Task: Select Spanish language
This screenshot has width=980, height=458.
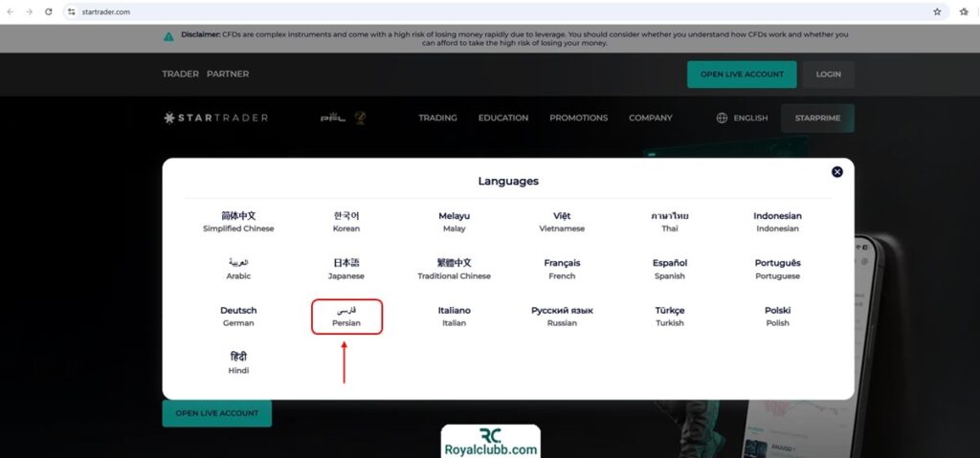Action: coord(669,270)
